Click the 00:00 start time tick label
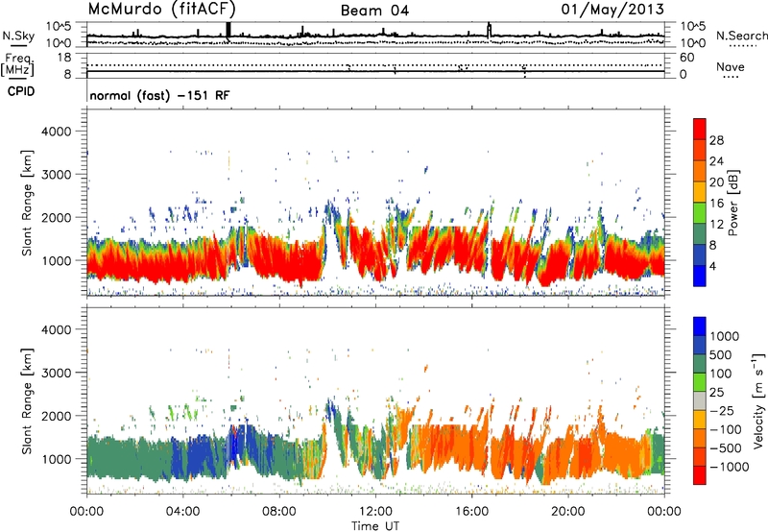Image resolution: width=768 pixels, height=532 pixels. point(86,512)
